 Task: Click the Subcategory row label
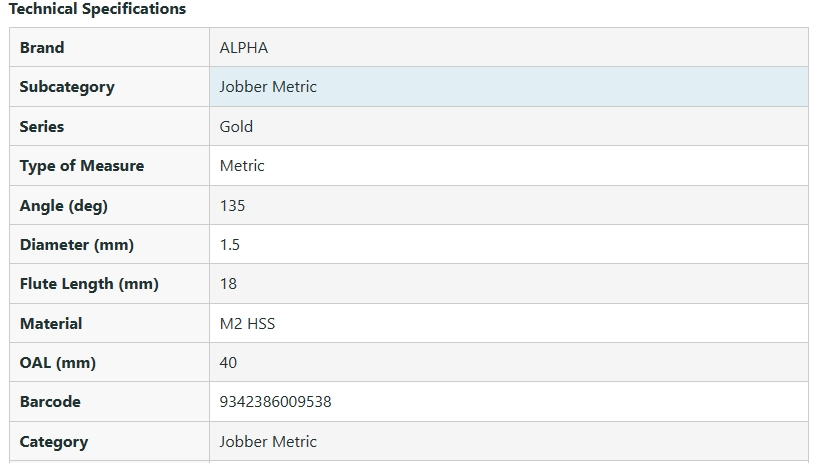click(67, 87)
